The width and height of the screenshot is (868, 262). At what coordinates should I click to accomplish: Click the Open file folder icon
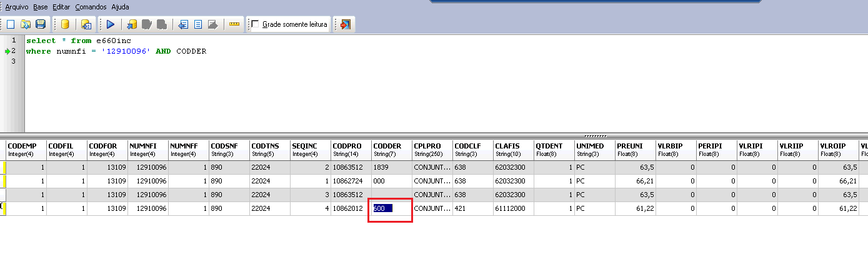pyautogui.click(x=26, y=25)
